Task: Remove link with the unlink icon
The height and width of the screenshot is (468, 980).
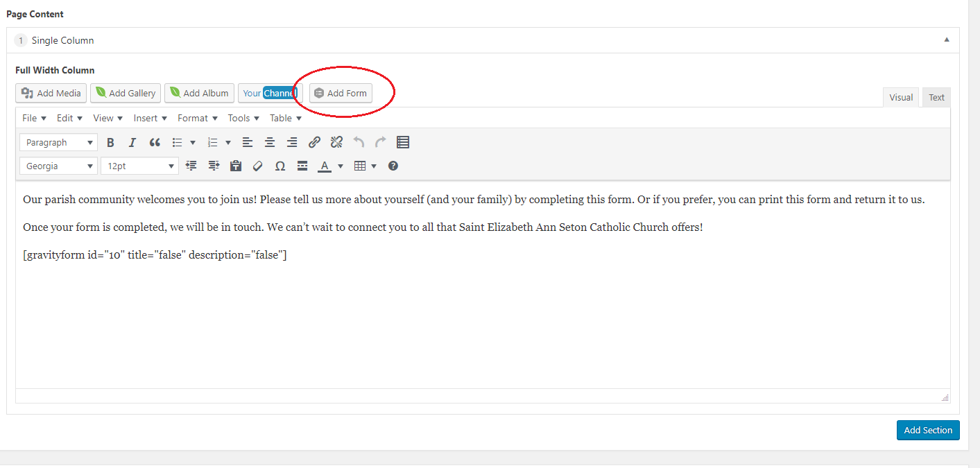Action: point(336,143)
